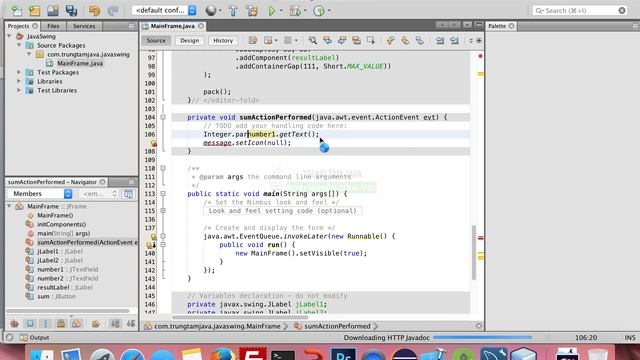This screenshot has width=640, height=360.
Task: Toggle Rectangular Selection editor icon
Action: [371, 40]
